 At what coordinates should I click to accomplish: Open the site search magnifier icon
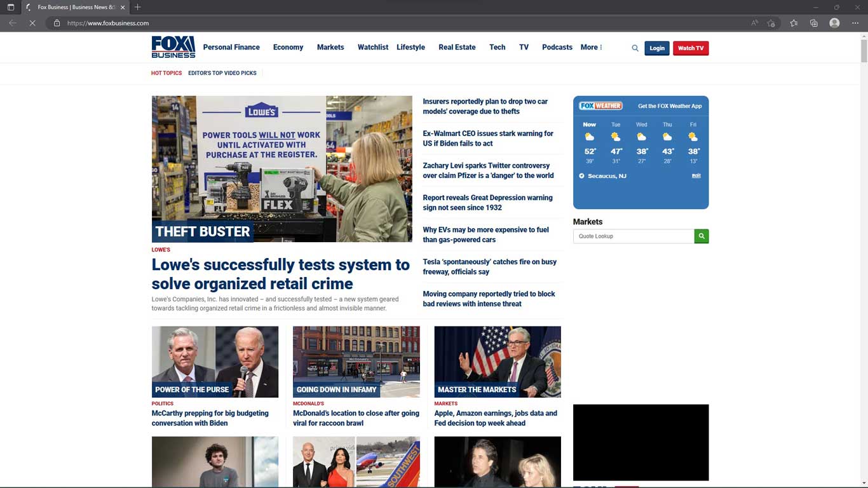point(635,48)
